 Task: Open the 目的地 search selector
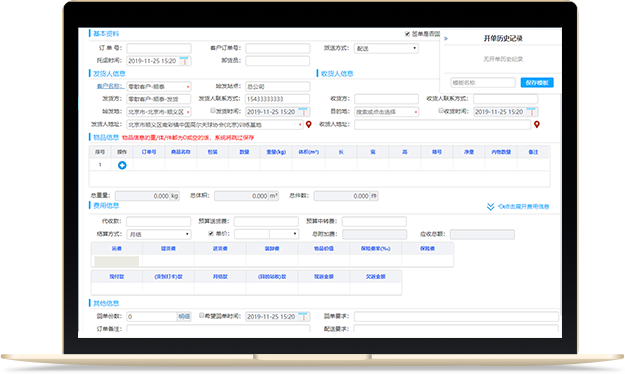(x=386, y=112)
